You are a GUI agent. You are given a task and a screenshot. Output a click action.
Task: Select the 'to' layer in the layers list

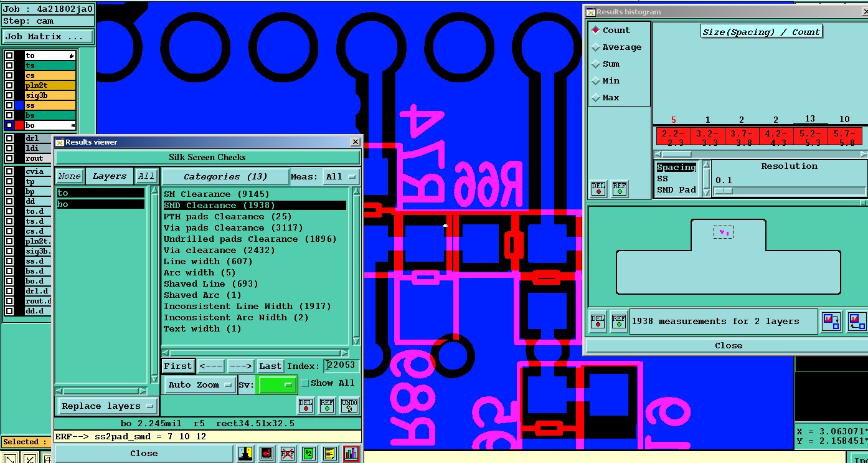(x=100, y=193)
